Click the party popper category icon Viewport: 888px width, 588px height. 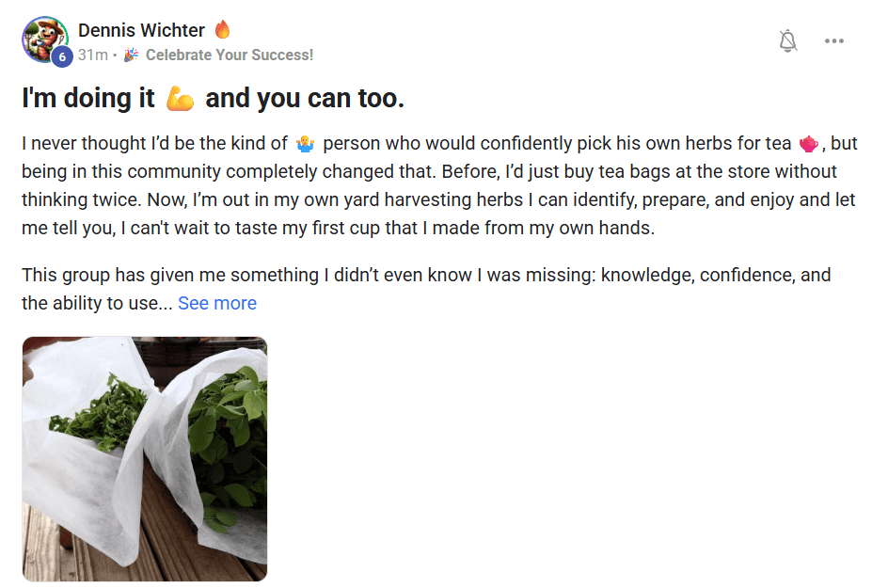click(x=132, y=55)
